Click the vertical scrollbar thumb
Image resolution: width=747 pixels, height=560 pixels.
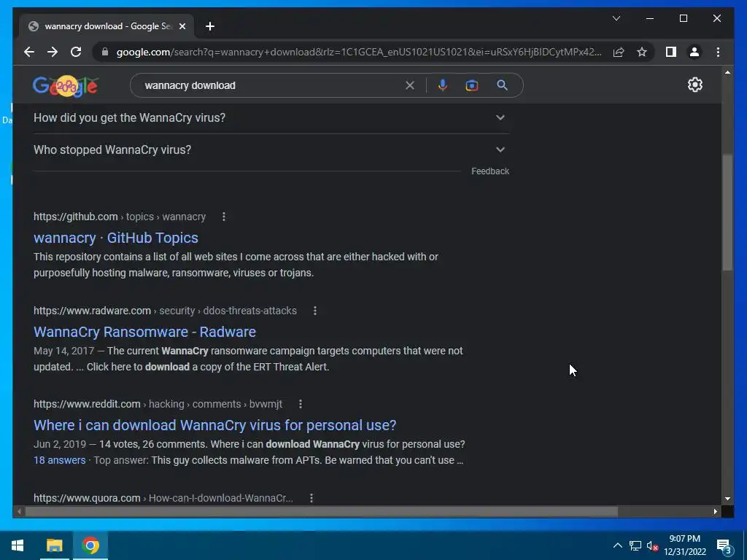click(727, 212)
